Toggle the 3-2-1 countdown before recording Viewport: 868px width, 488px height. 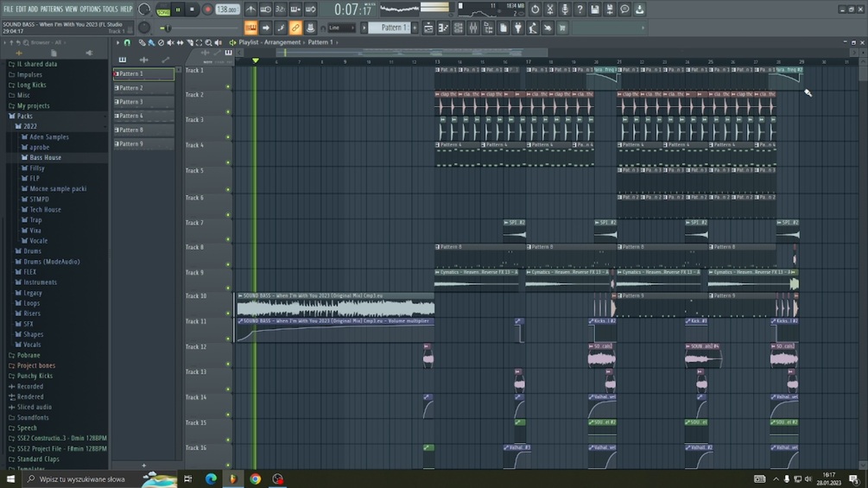(x=281, y=10)
